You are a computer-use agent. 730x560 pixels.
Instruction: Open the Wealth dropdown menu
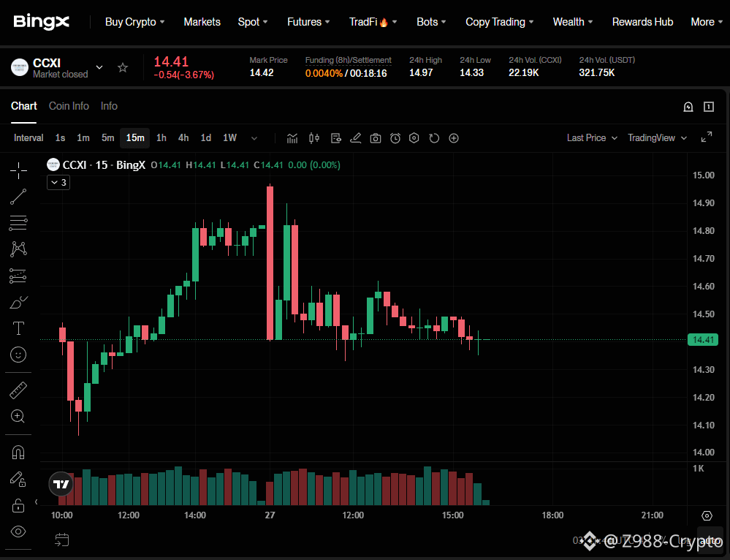573,22
